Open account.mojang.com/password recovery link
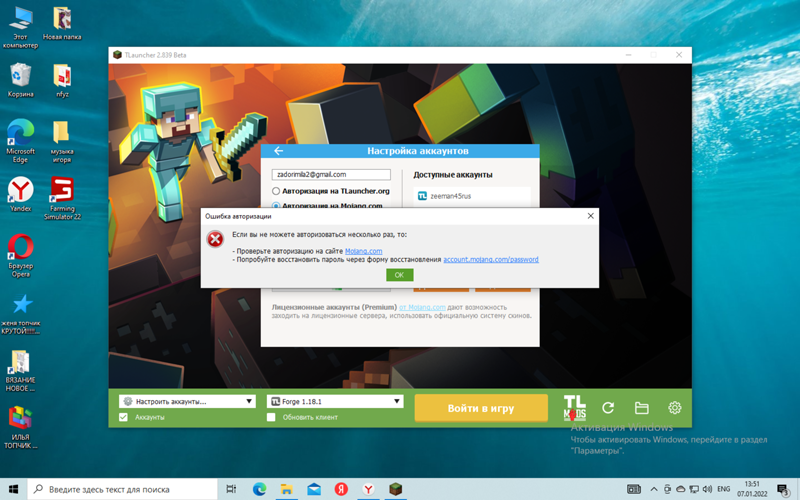This screenshot has height=500, width=800. click(x=490, y=259)
